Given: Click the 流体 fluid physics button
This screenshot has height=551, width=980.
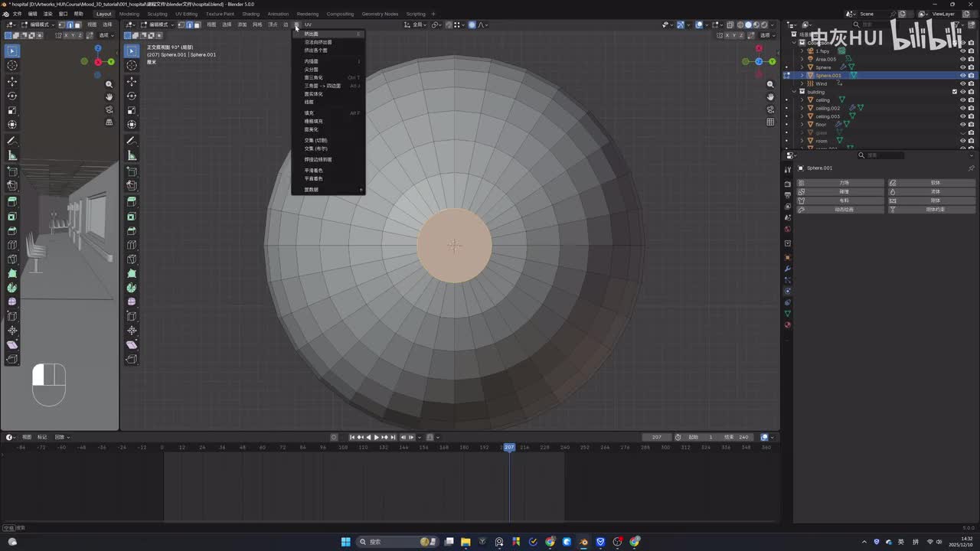Looking at the screenshot, I should [x=935, y=191].
